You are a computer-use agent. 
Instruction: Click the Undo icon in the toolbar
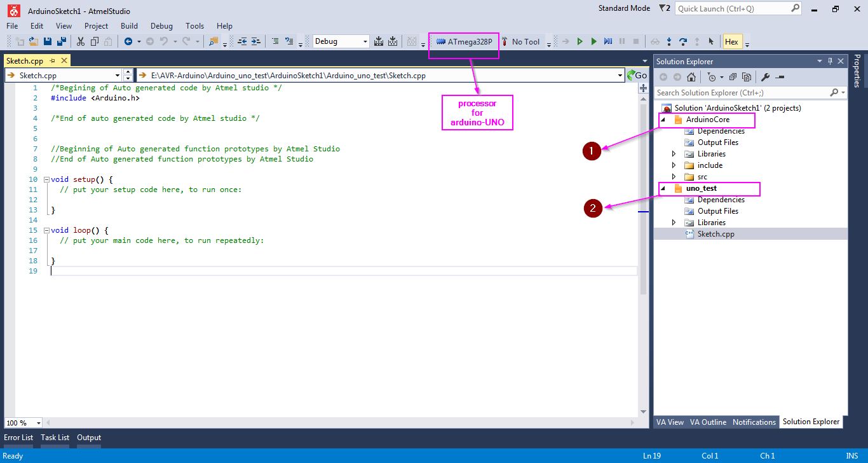pos(164,41)
